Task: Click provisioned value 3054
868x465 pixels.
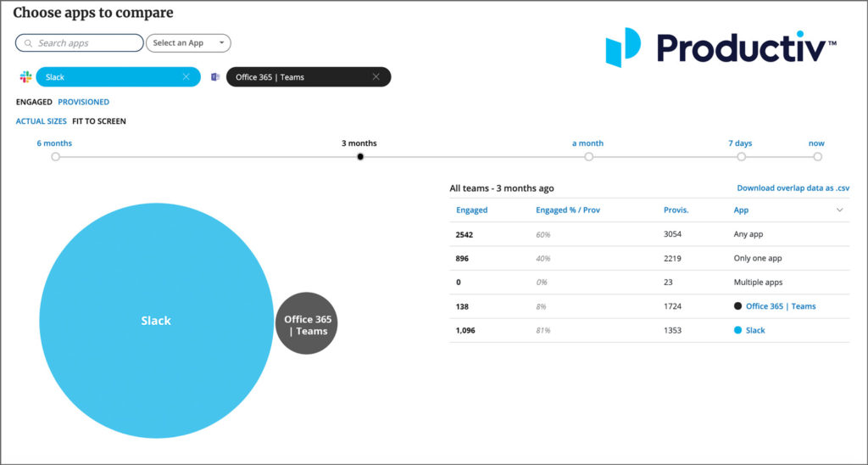Action: [x=672, y=234]
